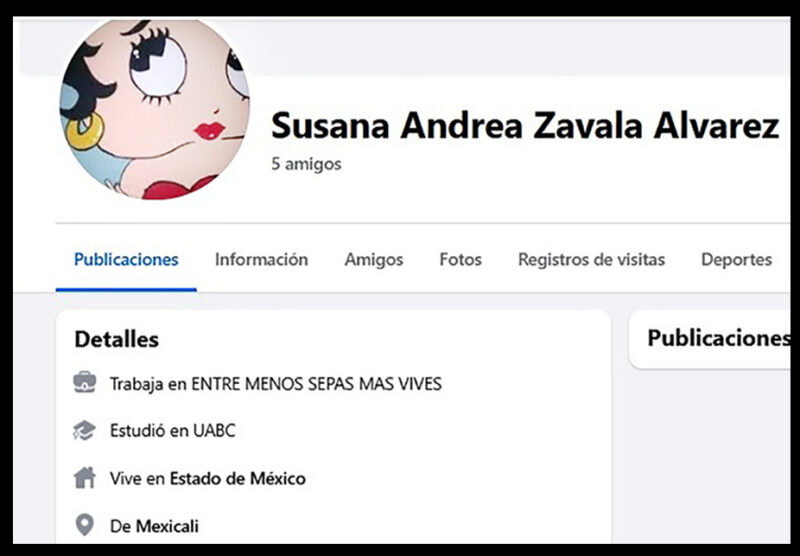Open the ENTRE MENOS SEPAS MAS VIVES workplace link
The width and height of the screenshot is (800, 556).
click(316, 384)
